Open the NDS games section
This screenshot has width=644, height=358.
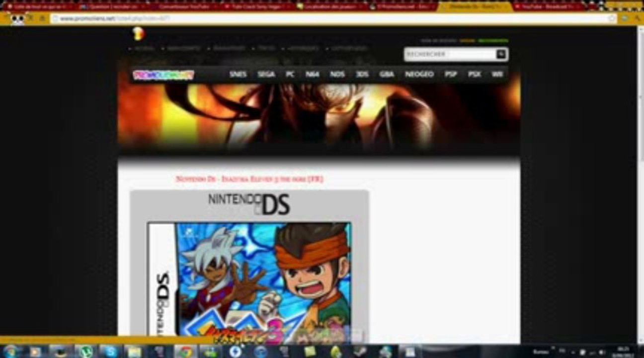coord(337,74)
